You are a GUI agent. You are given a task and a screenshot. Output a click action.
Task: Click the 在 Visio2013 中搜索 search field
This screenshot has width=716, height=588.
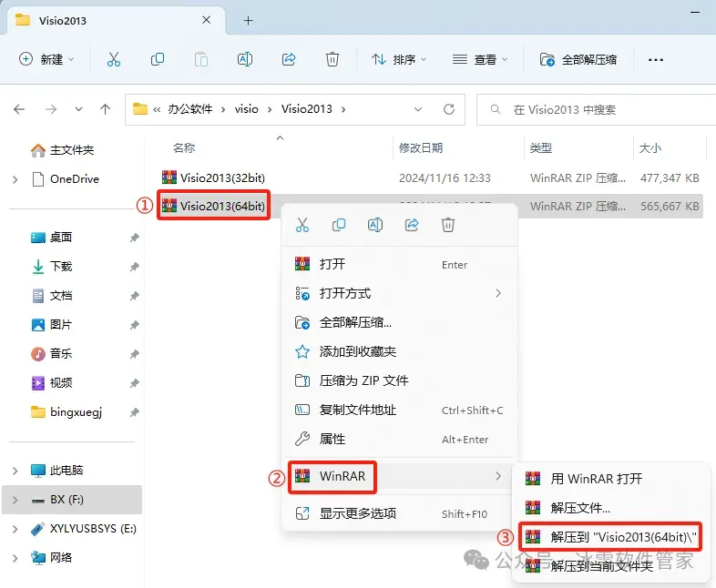(596, 109)
